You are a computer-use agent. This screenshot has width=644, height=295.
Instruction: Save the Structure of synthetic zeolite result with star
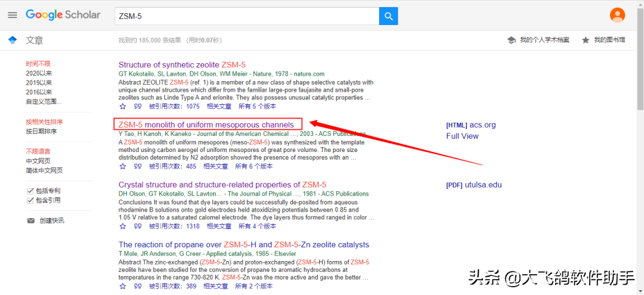click(x=122, y=106)
